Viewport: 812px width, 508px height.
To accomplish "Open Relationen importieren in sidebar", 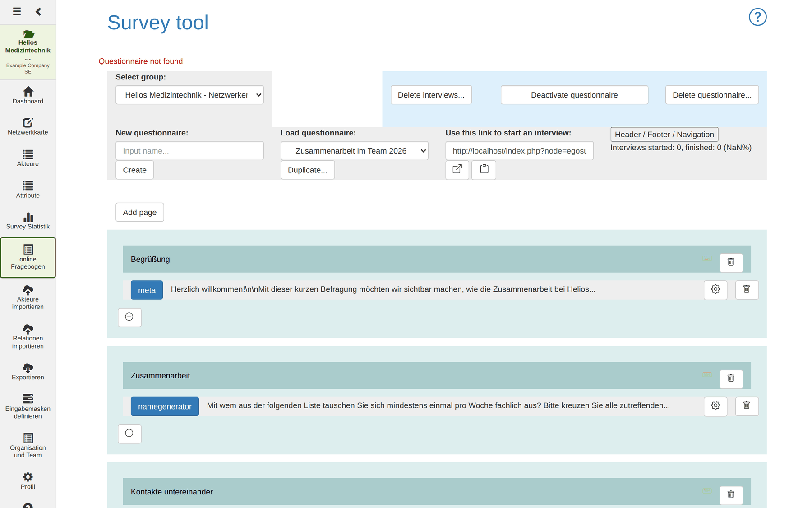I will point(28,337).
